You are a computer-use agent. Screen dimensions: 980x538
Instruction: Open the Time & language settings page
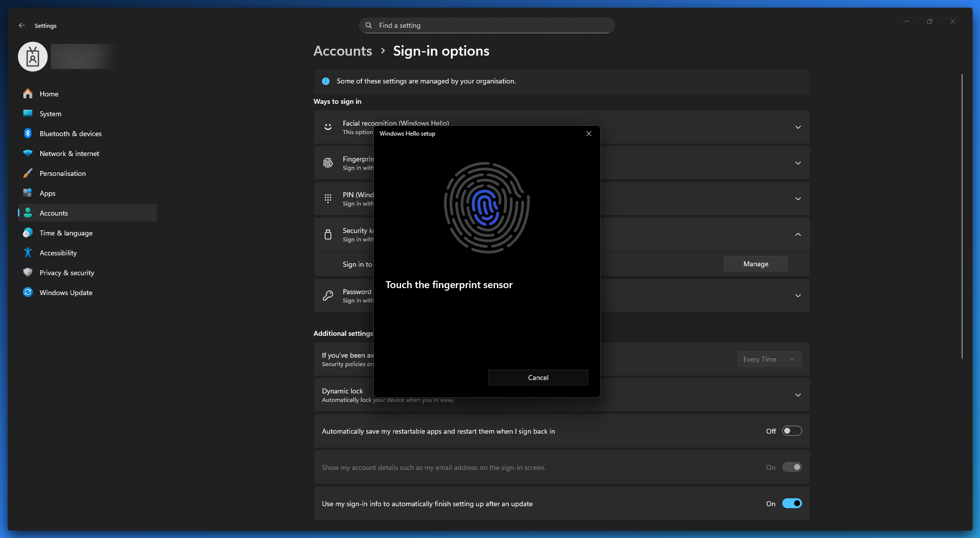pos(66,233)
